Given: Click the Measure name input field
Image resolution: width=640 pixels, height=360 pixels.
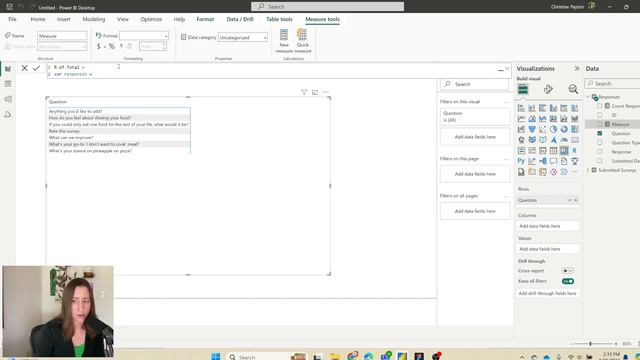Looking at the screenshot, I should (62, 36).
